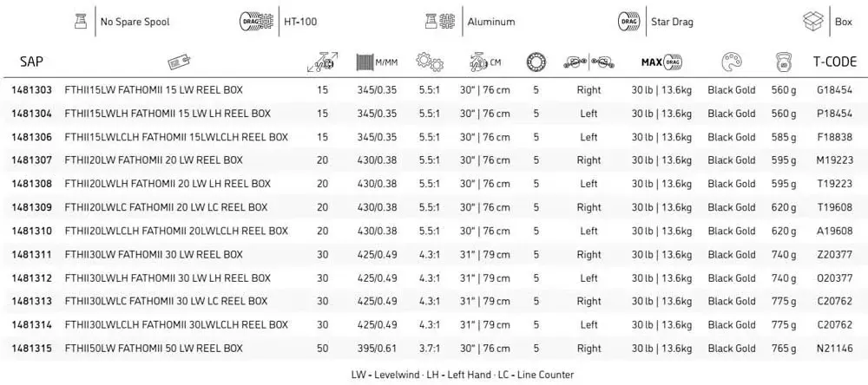Click the Star Drag icon
The width and height of the screenshot is (868, 385).
pos(628,22)
